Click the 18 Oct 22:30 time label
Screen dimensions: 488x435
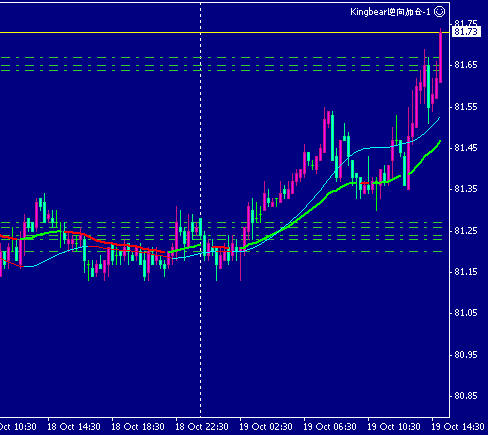tap(202, 427)
